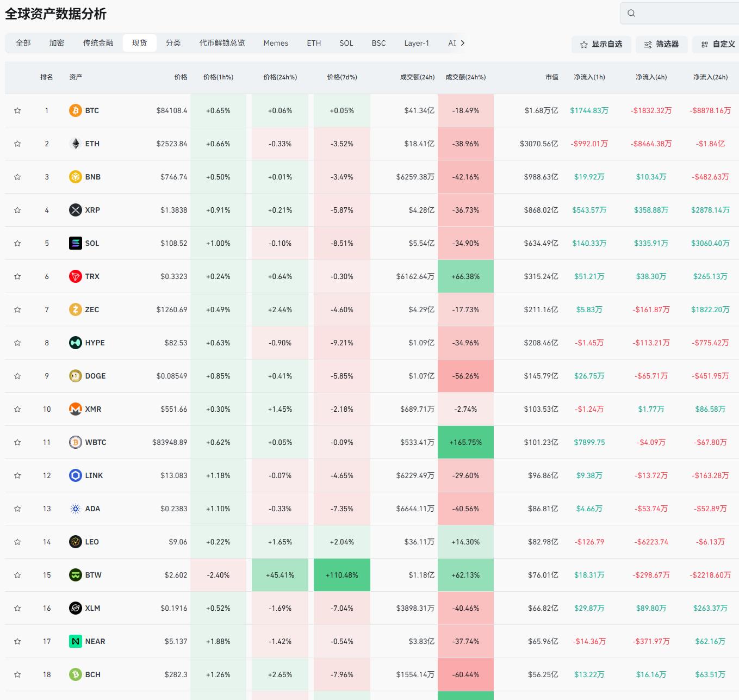739x700 pixels.
Task: Click the XRP coin icon
Action: coord(76,210)
